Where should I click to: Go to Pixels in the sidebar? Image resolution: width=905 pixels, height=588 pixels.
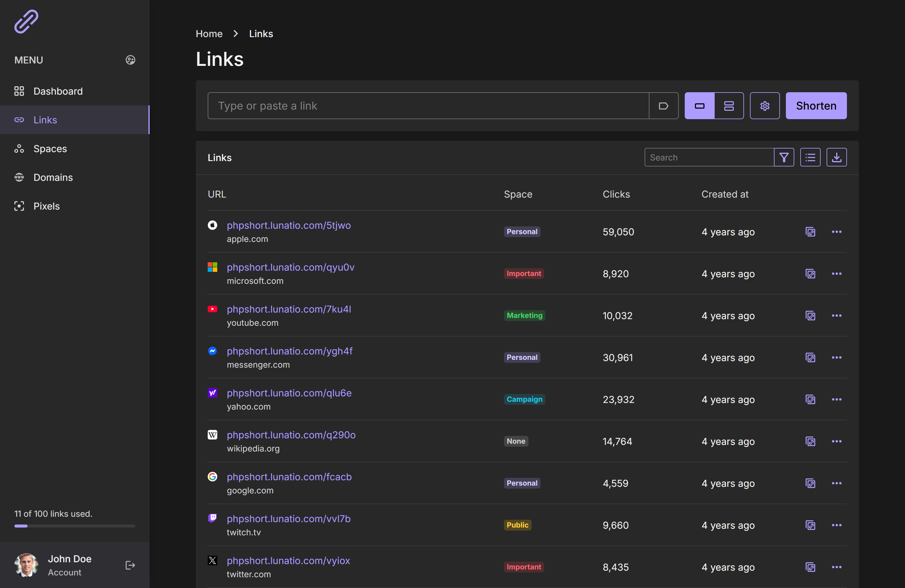(x=46, y=206)
